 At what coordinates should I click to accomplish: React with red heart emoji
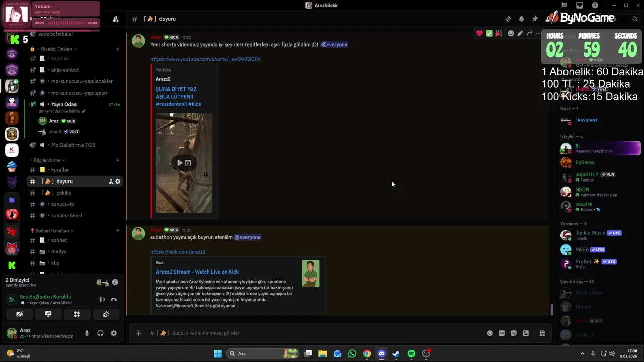click(479, 33)
